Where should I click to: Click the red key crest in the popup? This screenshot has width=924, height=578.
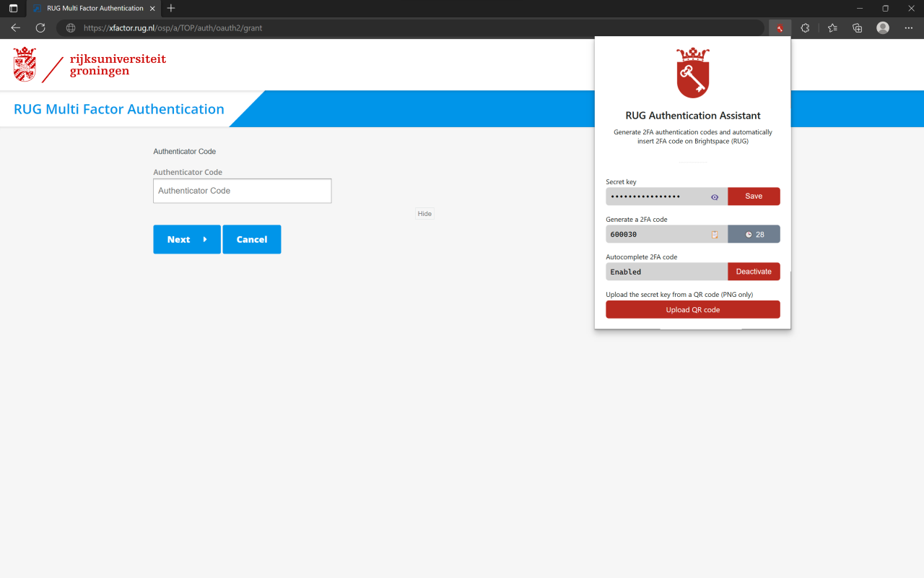[x=693, y=73]
